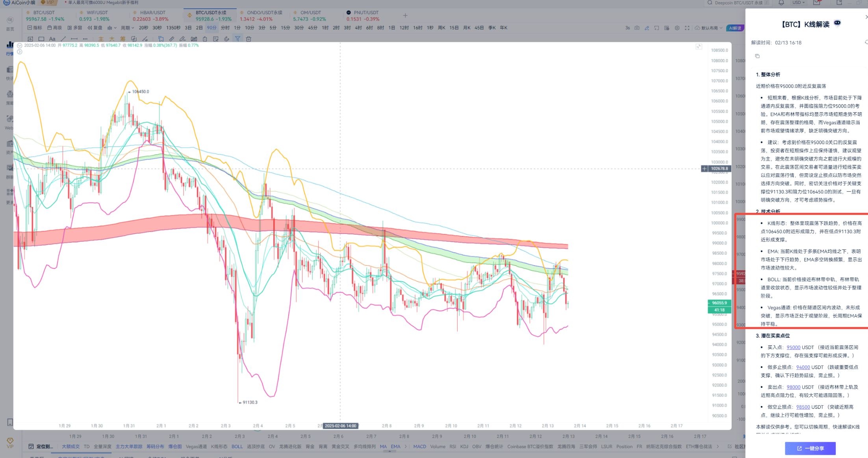Select the 30秒 timeframe

(x=157, y=28)
